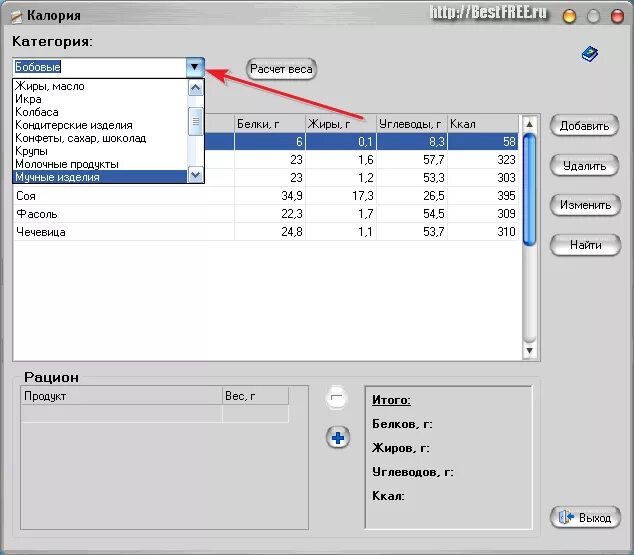Click the Удалить button

pyautogui.click(x=584, y=166)
